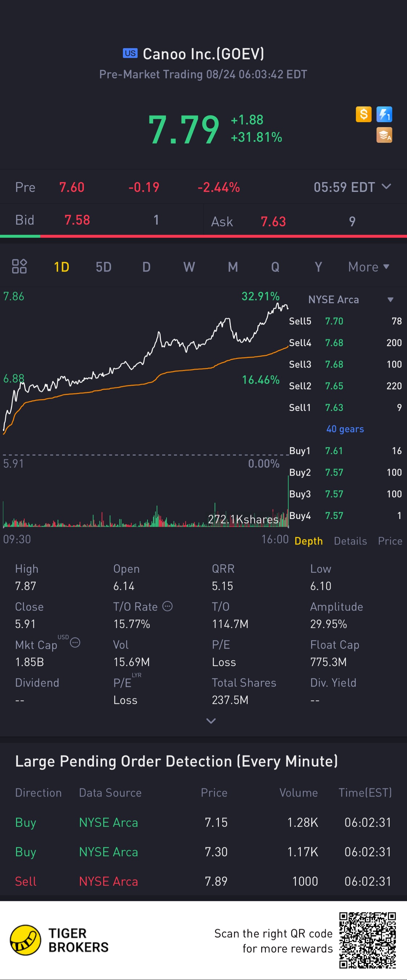Image resolution: width=407 pixels, height=980 pixels.
Task: Select the 1D chart tab
Action: pyautogui.click(x=61, y=267)
